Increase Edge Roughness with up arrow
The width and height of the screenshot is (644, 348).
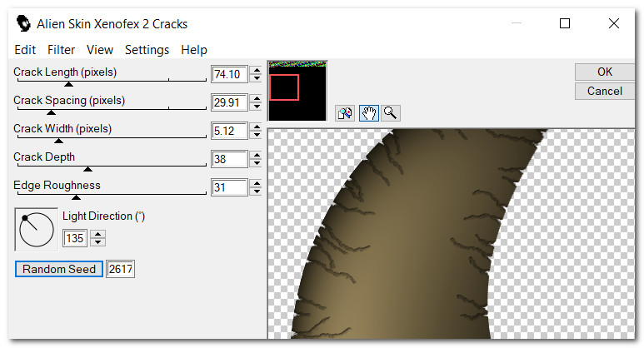[257, 183]
